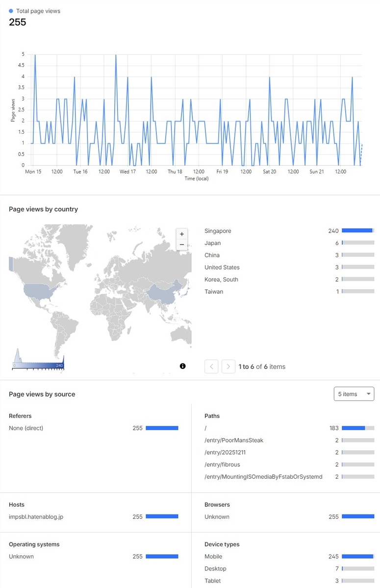Go to previous page of countries
Image resolution: width=380 pixels, height=588 pixels.
pyautogui.click(x=211, y=367)
